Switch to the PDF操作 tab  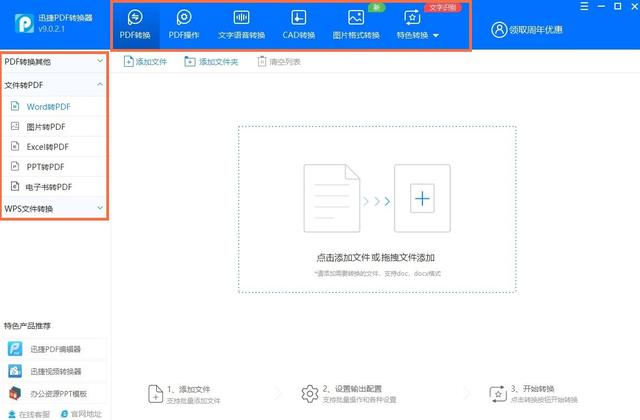(184, 25)
